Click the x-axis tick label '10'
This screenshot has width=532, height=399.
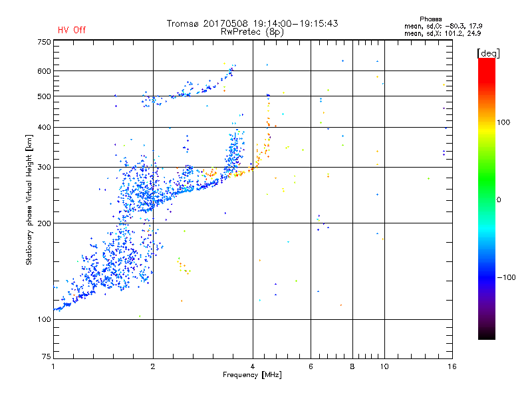click(384, 366)
